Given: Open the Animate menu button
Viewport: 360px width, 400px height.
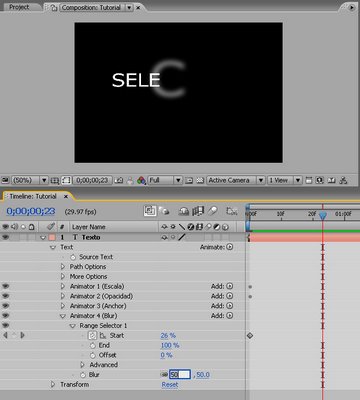Looking at the screenshot, I should click(x=230, y=247).
